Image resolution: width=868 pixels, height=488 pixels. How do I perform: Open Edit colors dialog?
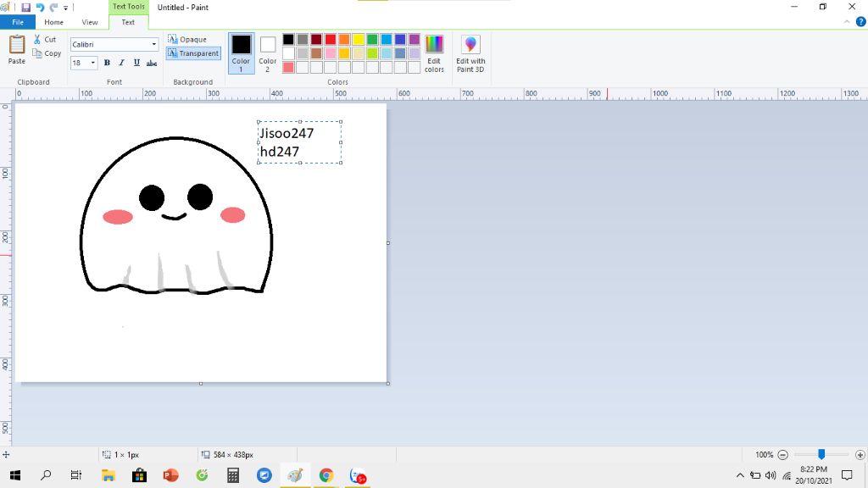(x=434, y=53)
